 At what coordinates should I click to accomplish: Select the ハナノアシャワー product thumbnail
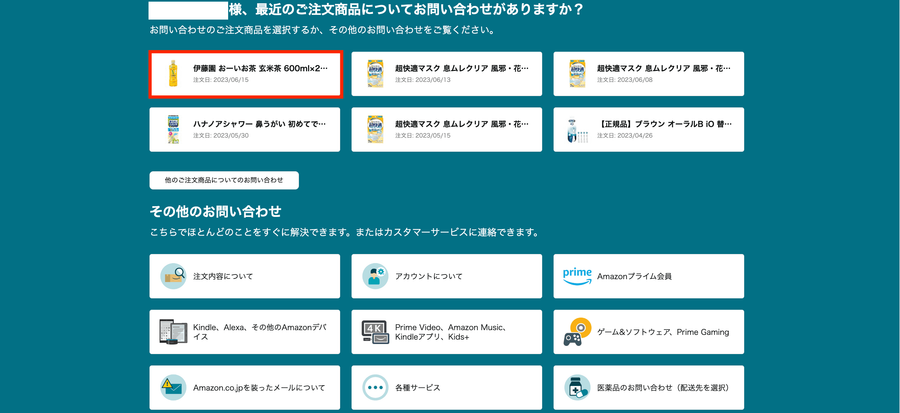pos(173,130)
